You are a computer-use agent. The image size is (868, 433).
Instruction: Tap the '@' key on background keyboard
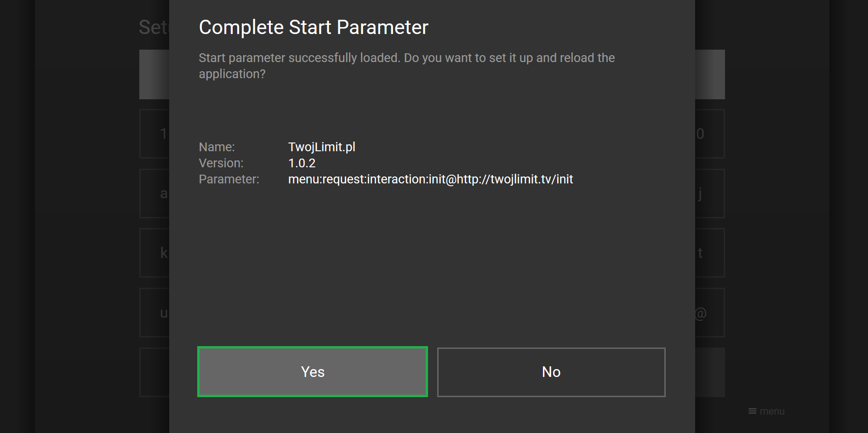[710, 313]
